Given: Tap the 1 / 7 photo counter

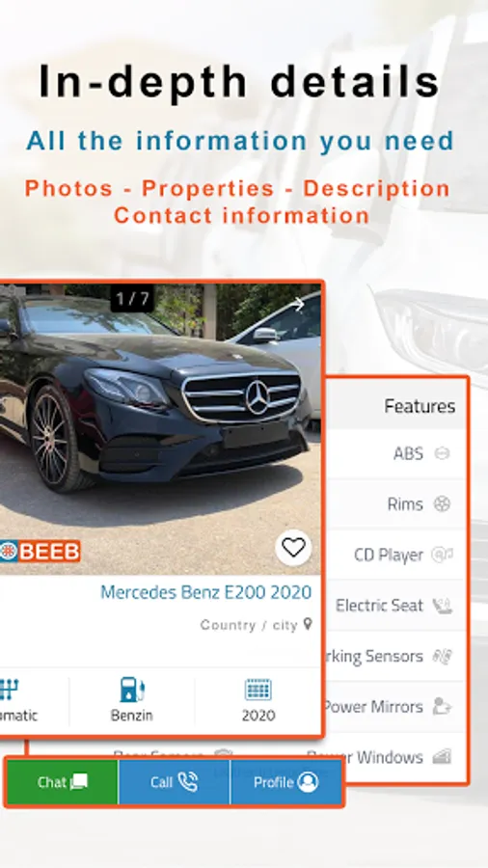Looking at the screenshot, I should (x=133, y=300).
